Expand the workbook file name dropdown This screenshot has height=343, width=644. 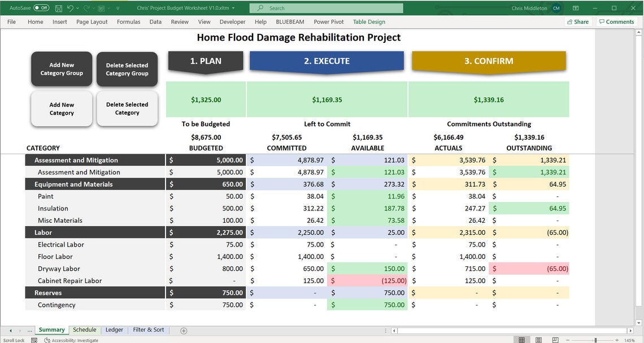pyautogui.click(x=233, y=8)
